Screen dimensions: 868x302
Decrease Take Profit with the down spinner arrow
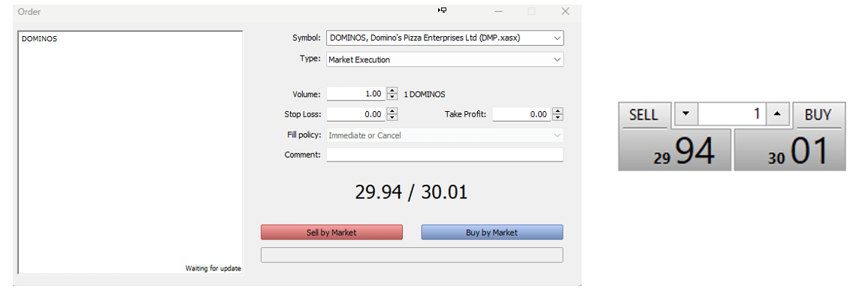tap(557, 118)
